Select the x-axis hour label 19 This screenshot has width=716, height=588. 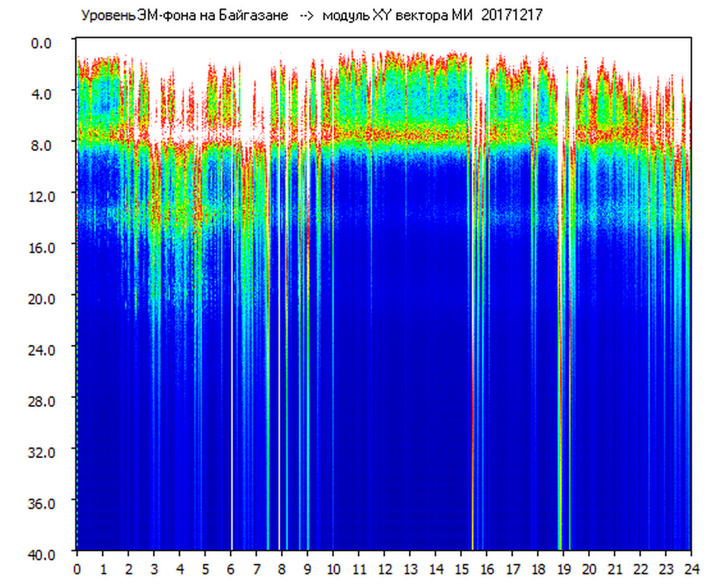tap(563, 569)
